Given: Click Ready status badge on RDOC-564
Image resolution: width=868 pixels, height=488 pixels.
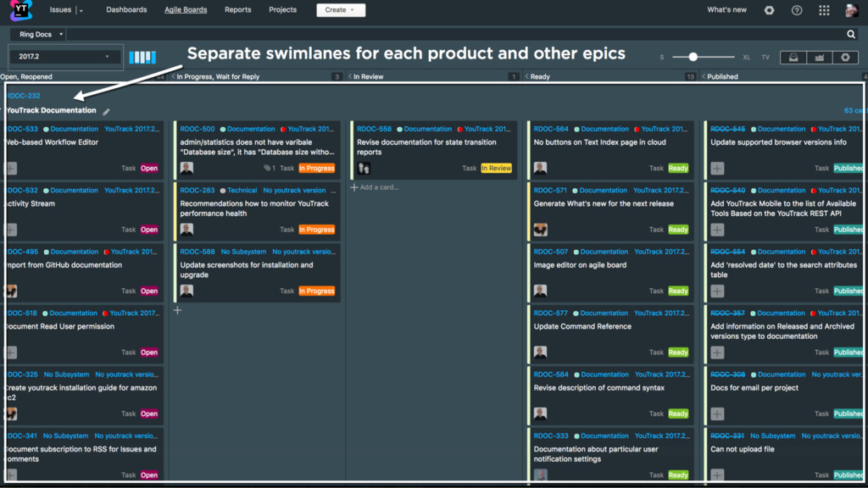Looking at the screenshot, I should coord(678,168).
